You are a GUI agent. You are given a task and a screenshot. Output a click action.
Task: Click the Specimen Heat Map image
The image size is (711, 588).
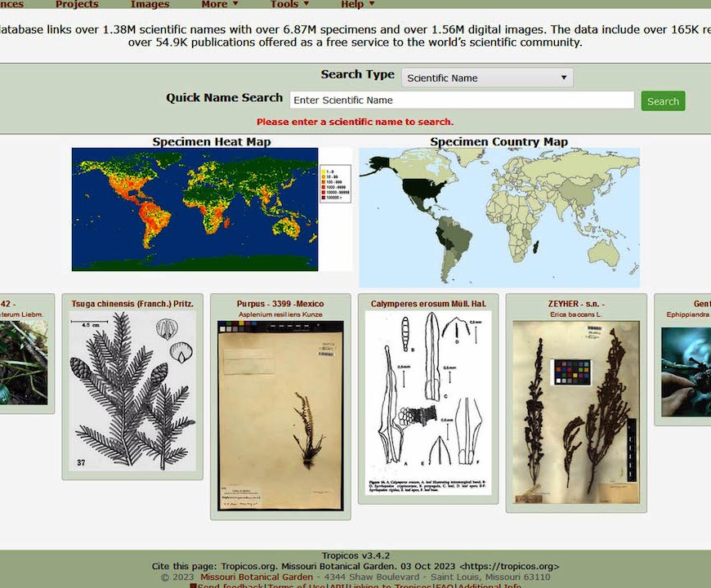coord(195,209)
